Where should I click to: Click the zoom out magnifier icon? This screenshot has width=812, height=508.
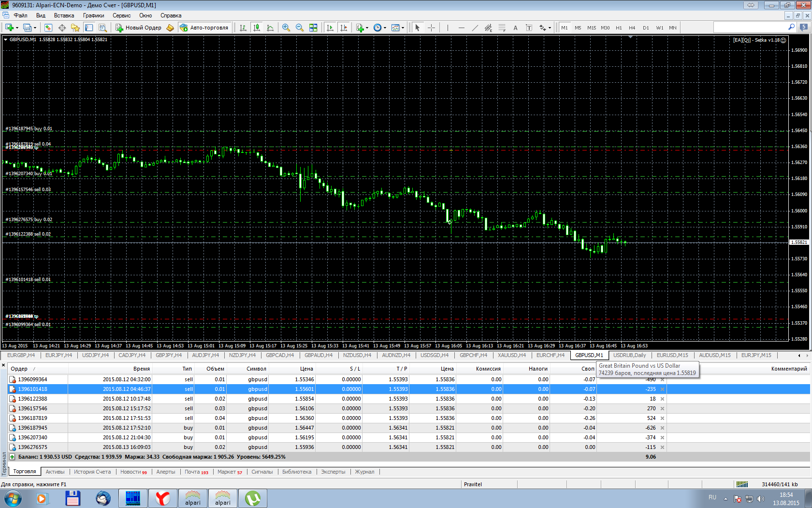pyautogui.click(x=300, y=28)
